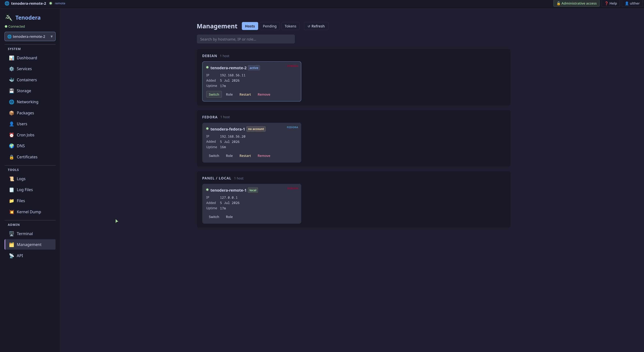Open the Dashboard chart icon
Image resolution: width=644 pixels, height=352 pixels.
click(11, 58)
